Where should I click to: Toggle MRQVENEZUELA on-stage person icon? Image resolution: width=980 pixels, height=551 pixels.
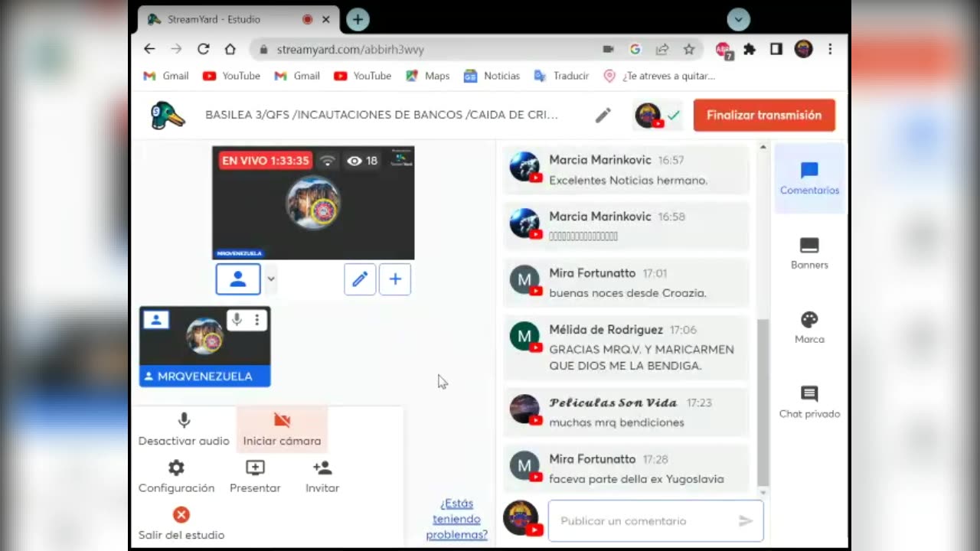(156, 320)
